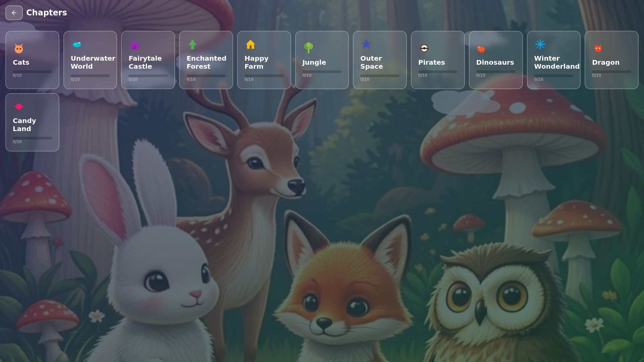The height and width of the screenshot is (362, 644).
Task: Click the Happy Farm yellow house icon
Action: pyautogui.click(x=251, y=44)
